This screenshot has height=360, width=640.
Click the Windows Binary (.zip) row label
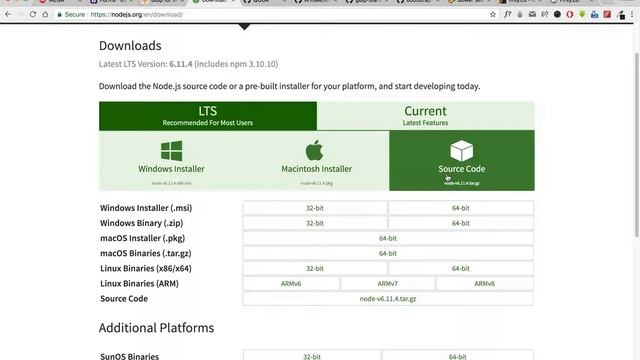click(142, 223)
